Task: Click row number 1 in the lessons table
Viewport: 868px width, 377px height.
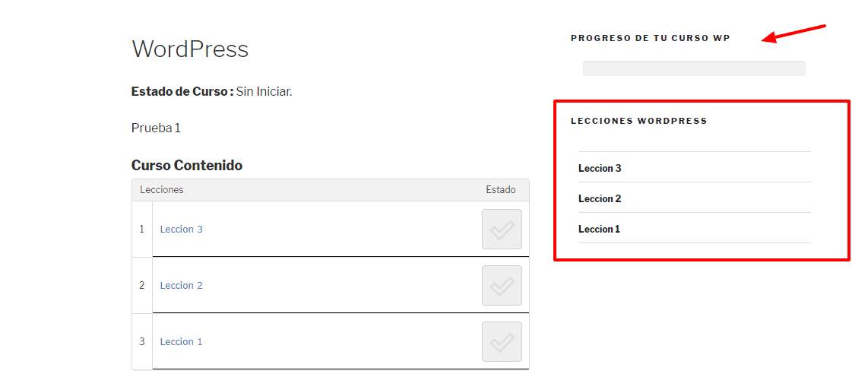Action: [141, 230]
